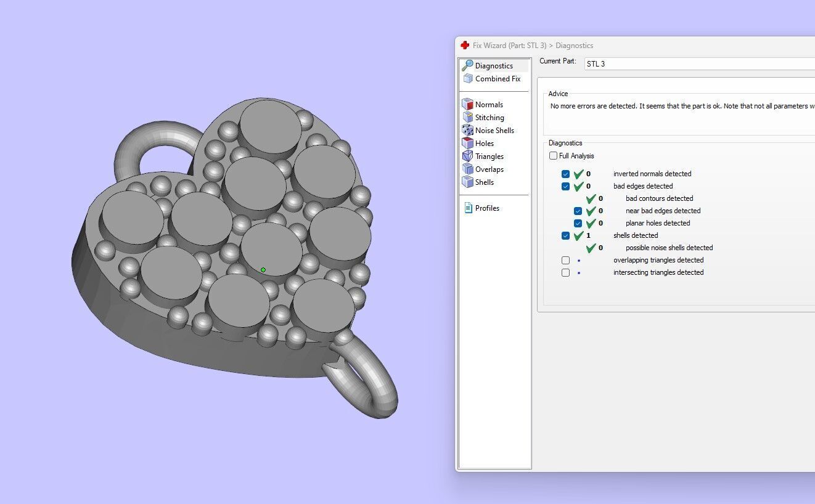Click the Advice message text
Image resolution: width=815 pixels, height=504 pixels.
682,106
